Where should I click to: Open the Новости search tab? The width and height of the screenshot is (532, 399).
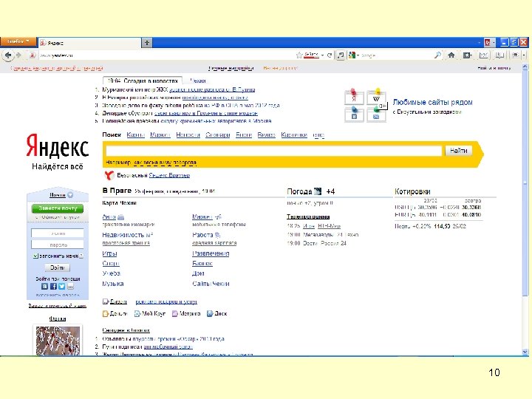[x=188, y=135]
